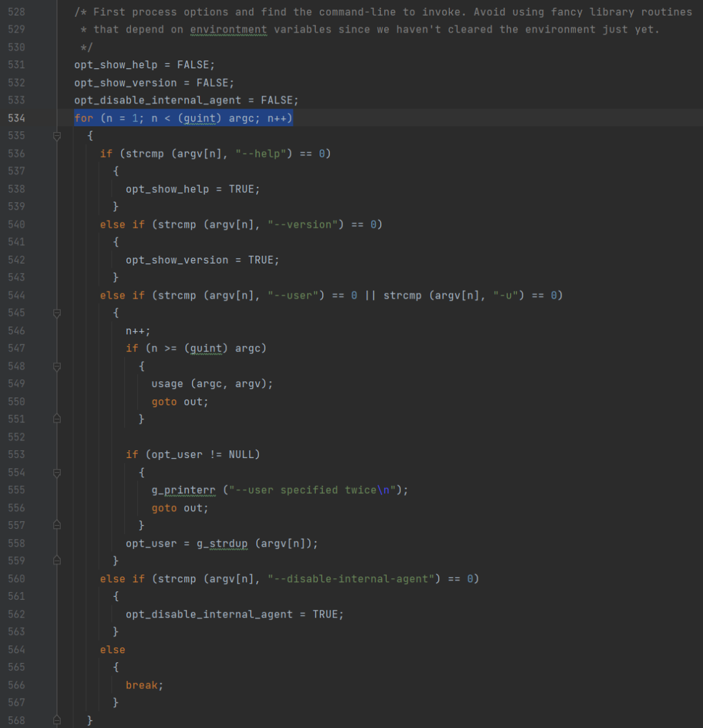Click line number 560 in the gutter

pyautogui.click(x=16, y=578)
